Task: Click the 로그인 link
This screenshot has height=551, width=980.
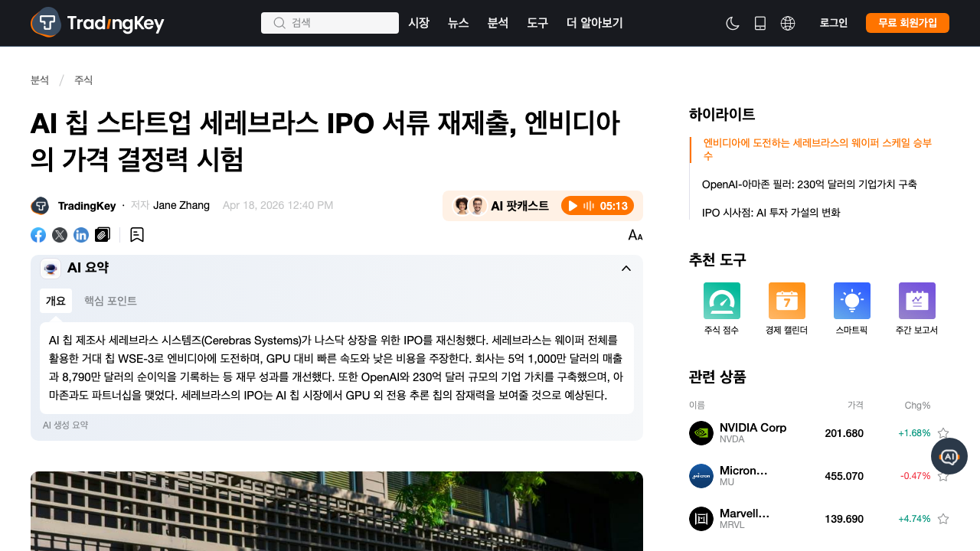Action: [834, 23]
